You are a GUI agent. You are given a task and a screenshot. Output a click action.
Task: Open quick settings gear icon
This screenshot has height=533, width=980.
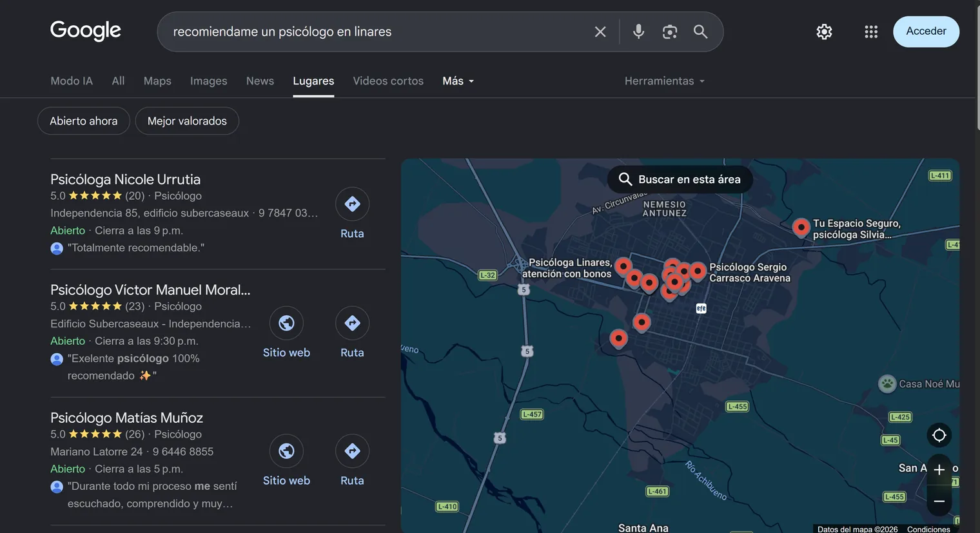tap(824, 32)
